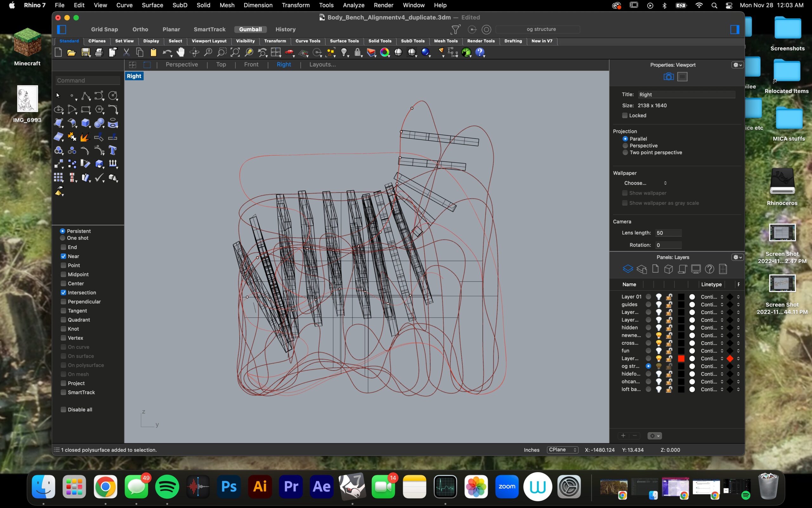
Task: Click the New file icon in toolbar
Action: 58,52
